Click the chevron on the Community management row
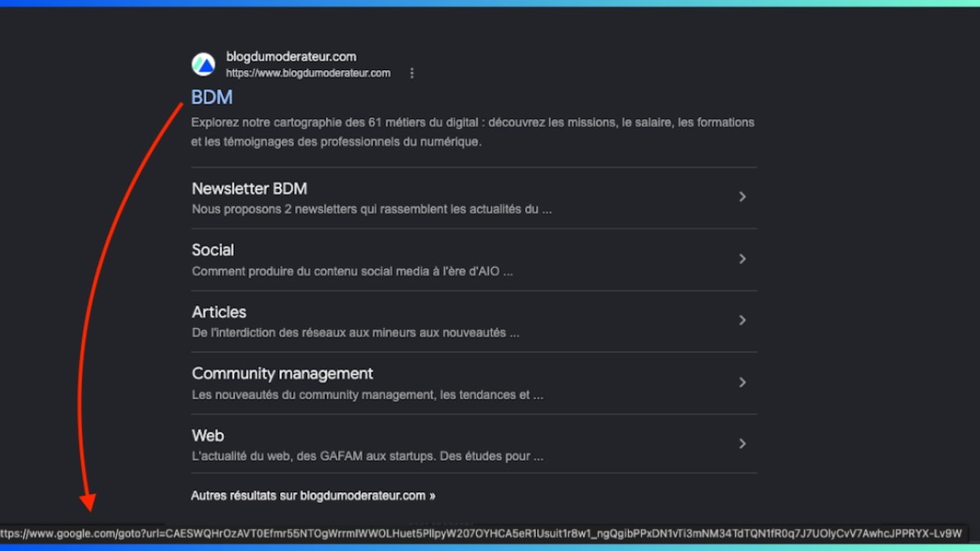This screenshot has width=980, height=551. pos(742,382)
